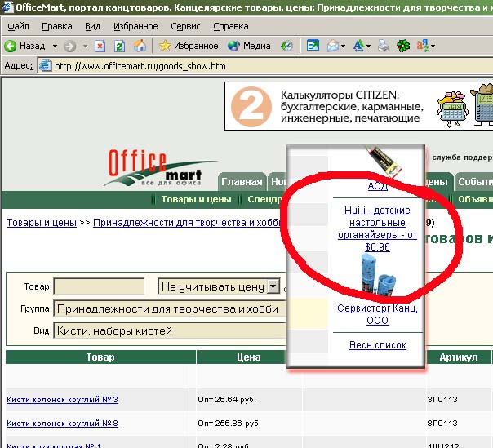This screenshot has width=493, height=448.
Task: Expand the 'Не учитывать цену' price dropdown
Action: [273, 286]
